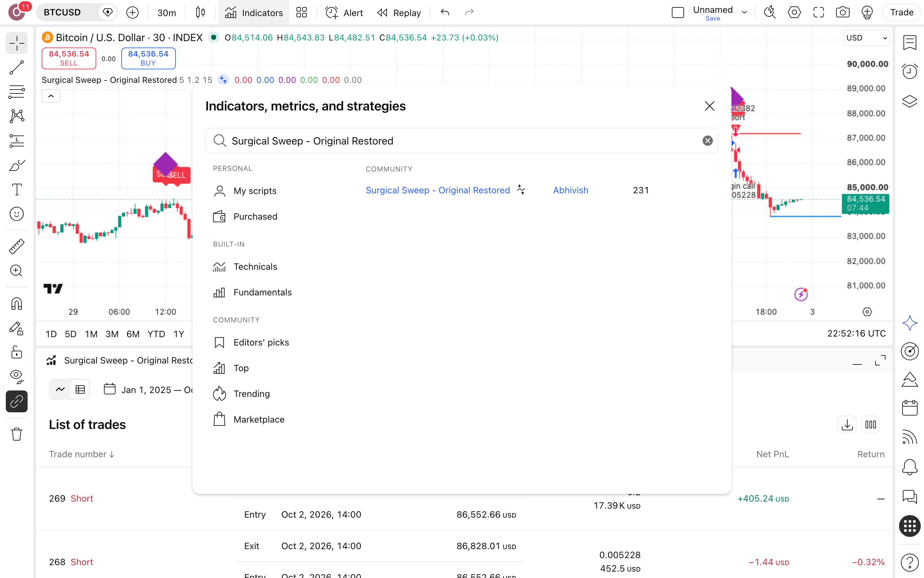Screen dimensions: 924x578
Task: Download list of trades
Action: point(847,425)
